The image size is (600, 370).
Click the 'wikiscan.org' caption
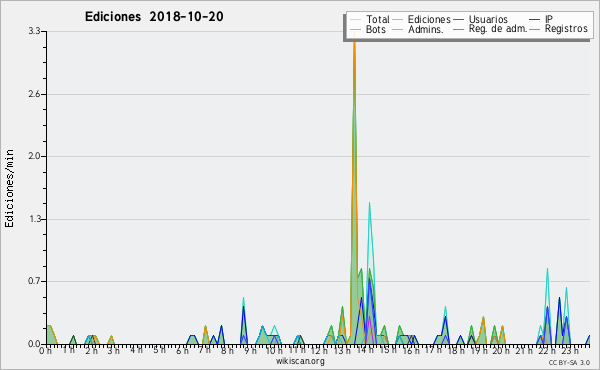300,361
